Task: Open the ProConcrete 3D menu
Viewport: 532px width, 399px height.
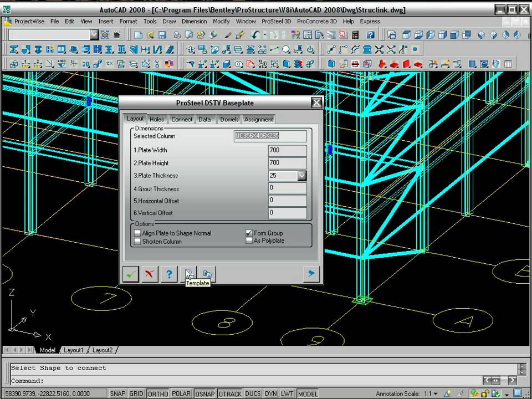Action: (317, 21)
